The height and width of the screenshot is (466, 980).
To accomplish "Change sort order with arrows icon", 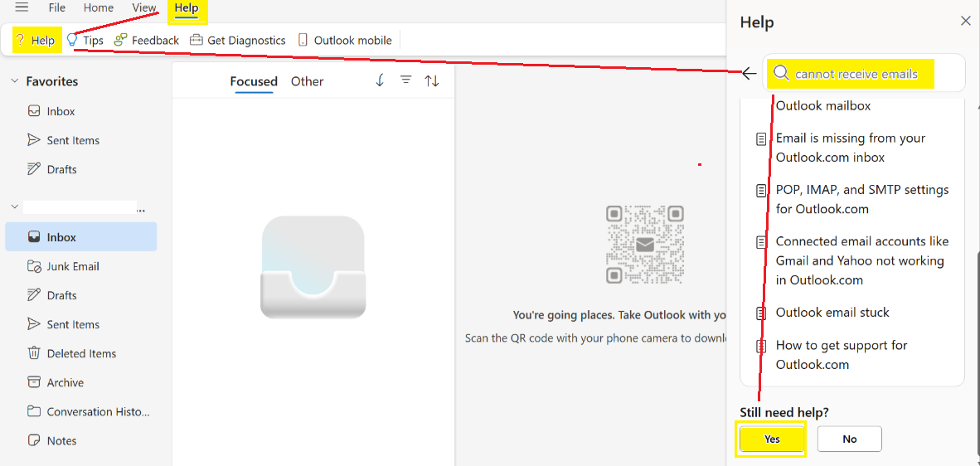I will tap(432, 80).
